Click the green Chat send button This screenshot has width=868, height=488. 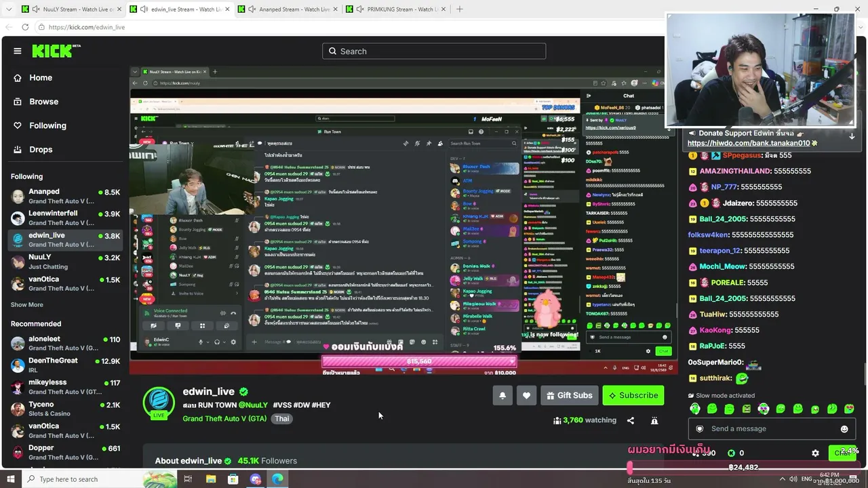click(843, 453)
